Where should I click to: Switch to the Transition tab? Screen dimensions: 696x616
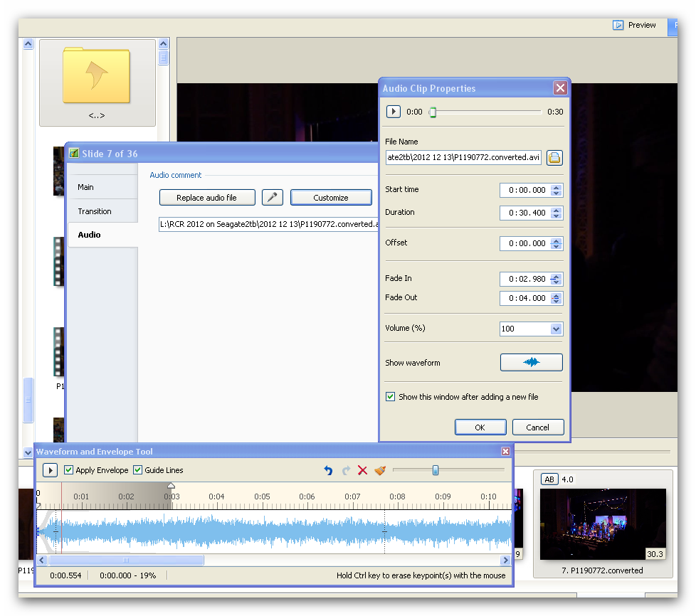point(95,211)
